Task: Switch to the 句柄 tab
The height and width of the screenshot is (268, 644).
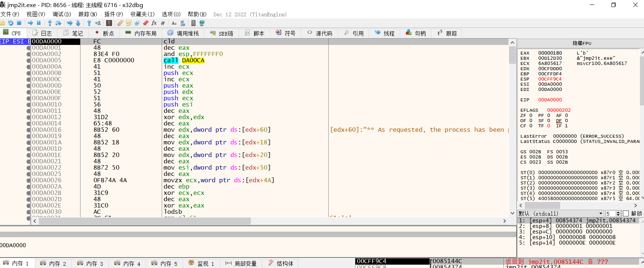Action: pyautogui.click(x=416, y=33)
